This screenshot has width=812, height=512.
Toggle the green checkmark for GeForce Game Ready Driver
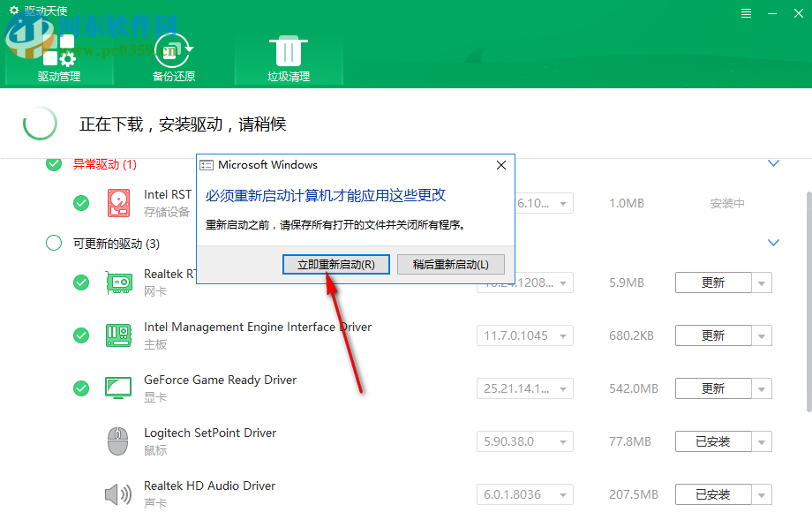[x=80, y=388]
